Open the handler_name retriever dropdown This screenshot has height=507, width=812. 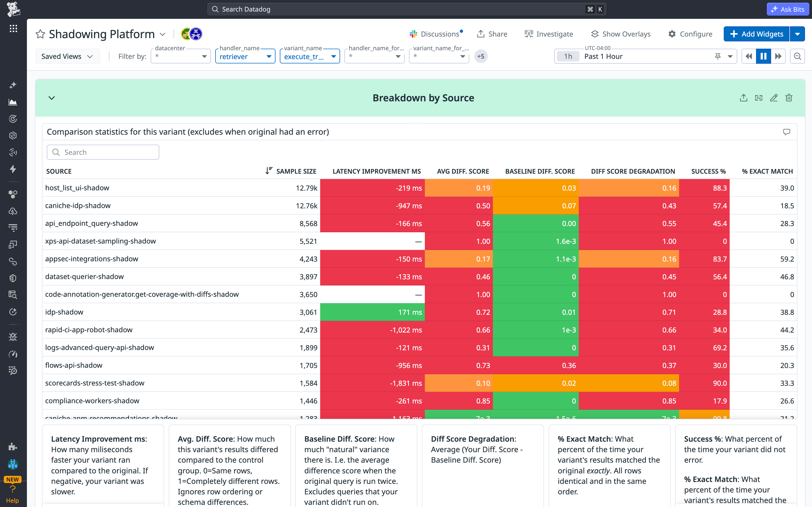(x=245, y=56)
